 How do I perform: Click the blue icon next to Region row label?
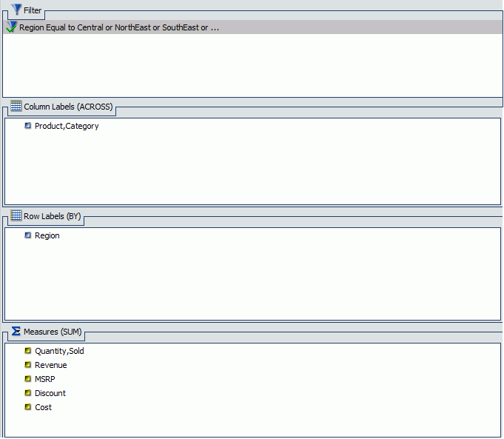tap(28, 235)
